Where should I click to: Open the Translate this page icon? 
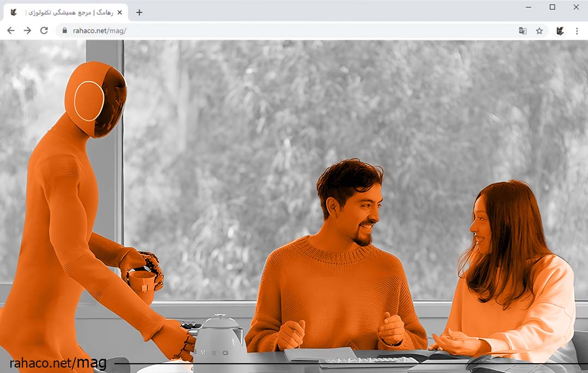[523, 31]
